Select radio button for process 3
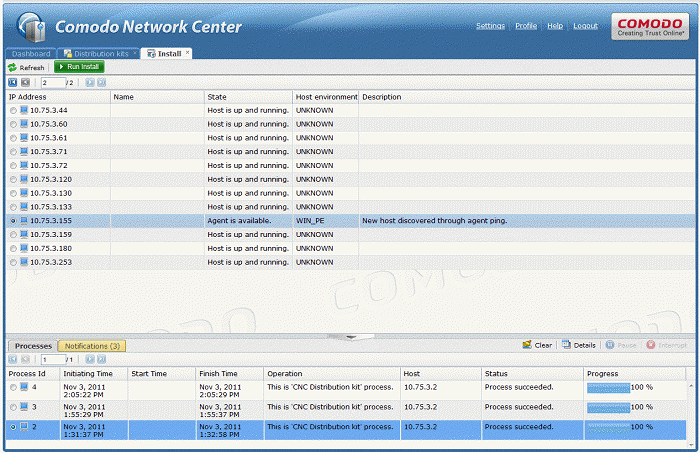This screenshot has height=453, width=700. [x=13, y=407]
